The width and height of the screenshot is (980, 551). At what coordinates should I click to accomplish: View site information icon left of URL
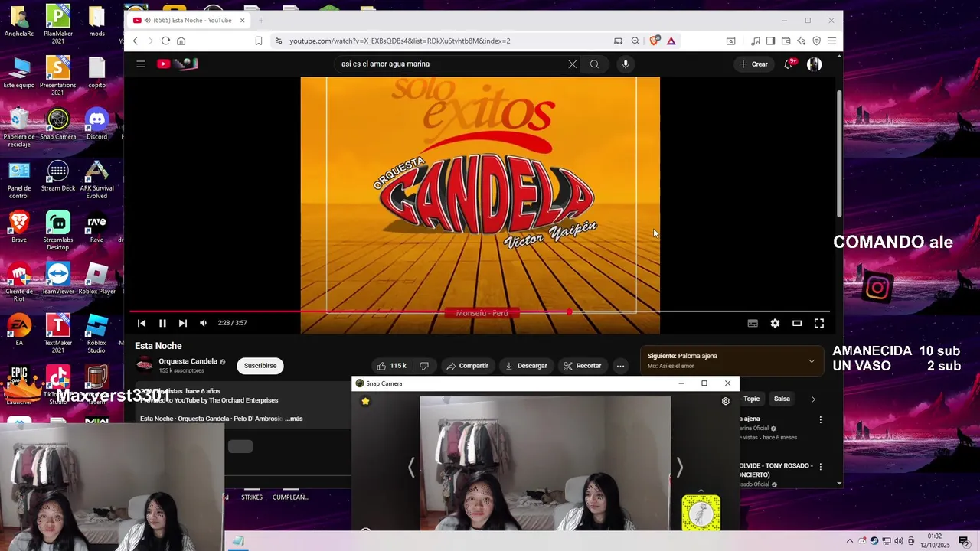(279, 41)
